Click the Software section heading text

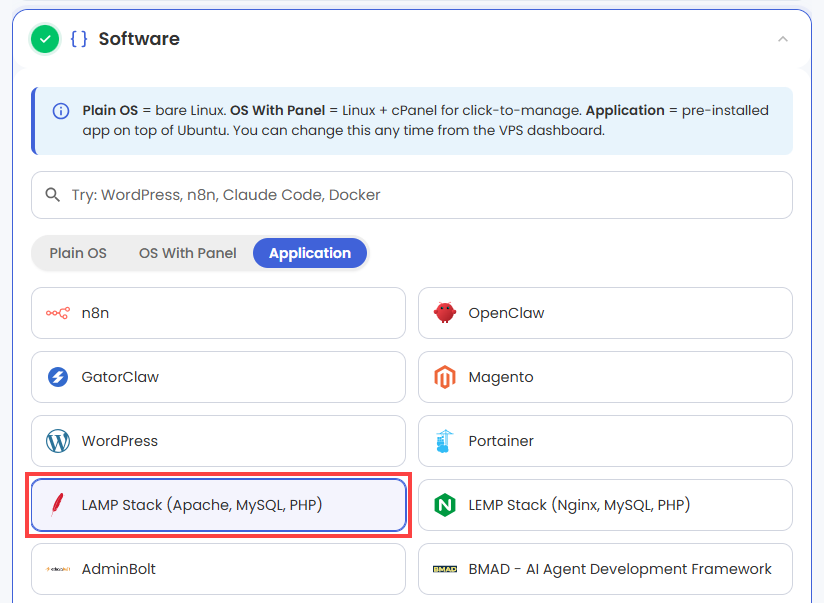point(139,39)
